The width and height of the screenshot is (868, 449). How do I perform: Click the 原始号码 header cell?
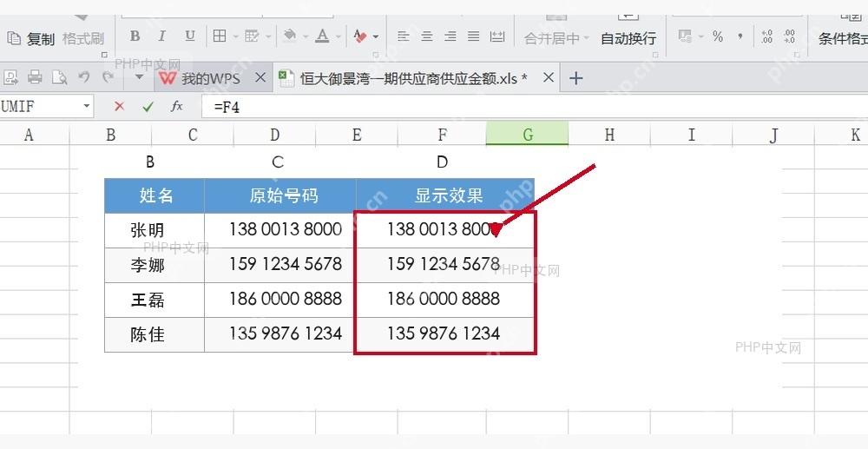point(280,195)
